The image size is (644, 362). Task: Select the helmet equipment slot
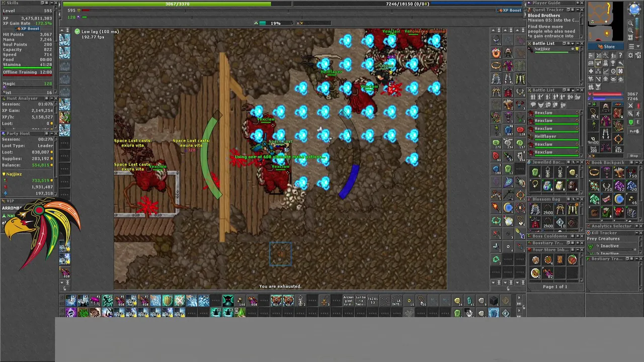click(606, 108)
